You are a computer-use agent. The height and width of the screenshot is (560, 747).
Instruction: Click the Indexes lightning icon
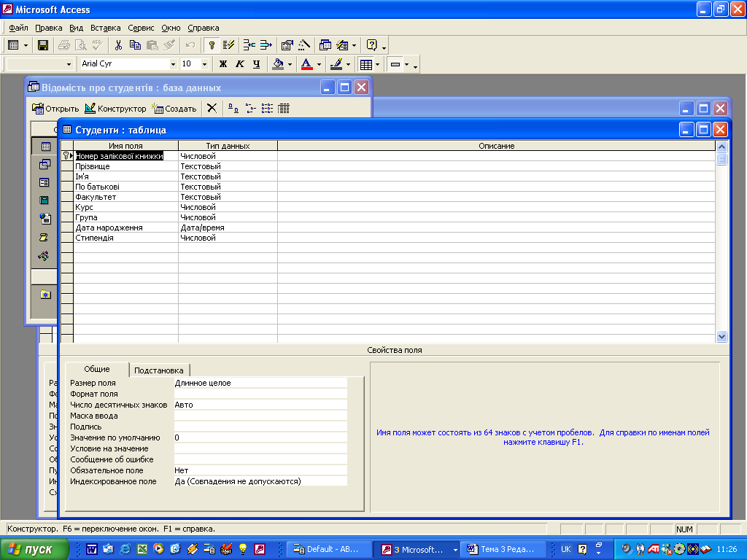click(228, 45)
